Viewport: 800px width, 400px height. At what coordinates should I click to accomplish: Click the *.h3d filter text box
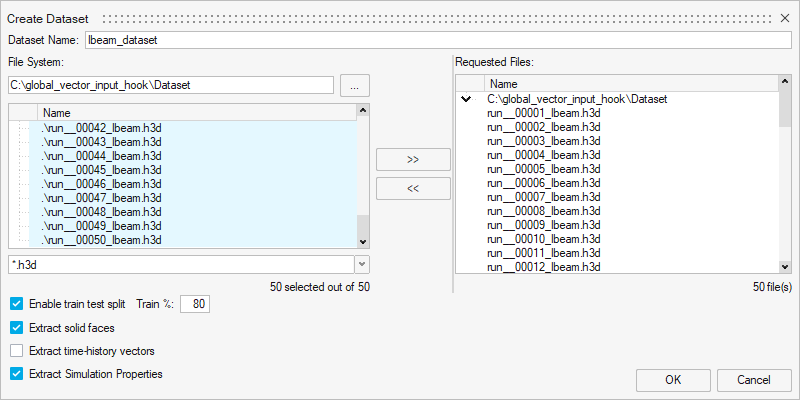pos(182,264)
